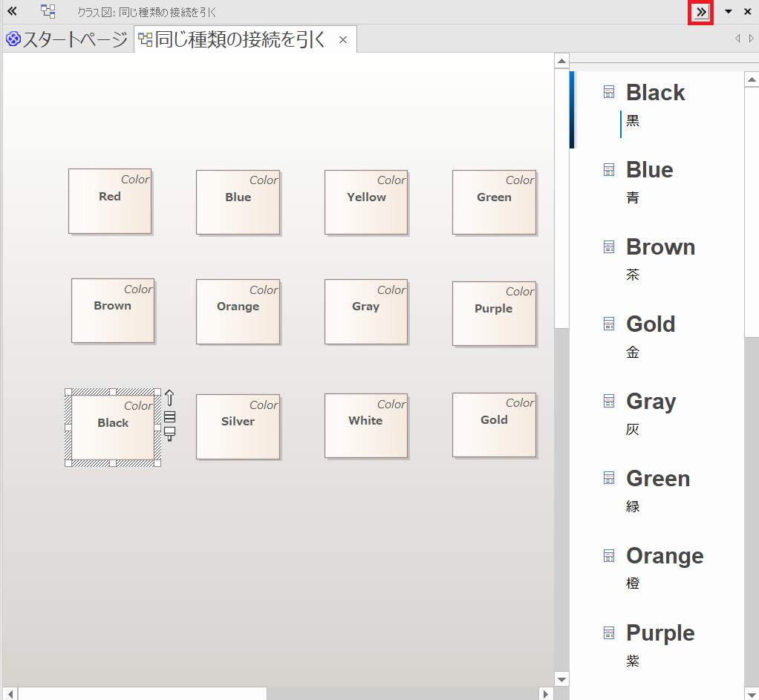
Task: Click the quick linker arrow beside Black
Action: pyautogui.click(x=169, y=398)
